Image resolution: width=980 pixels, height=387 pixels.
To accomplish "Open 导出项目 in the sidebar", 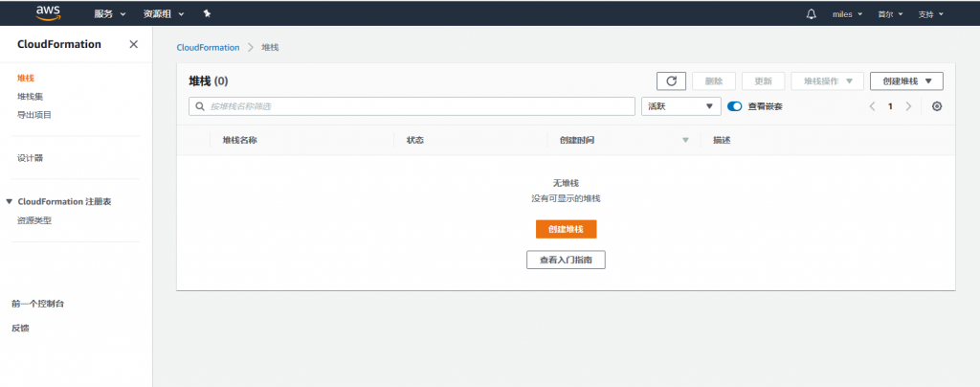I will 34,114.
